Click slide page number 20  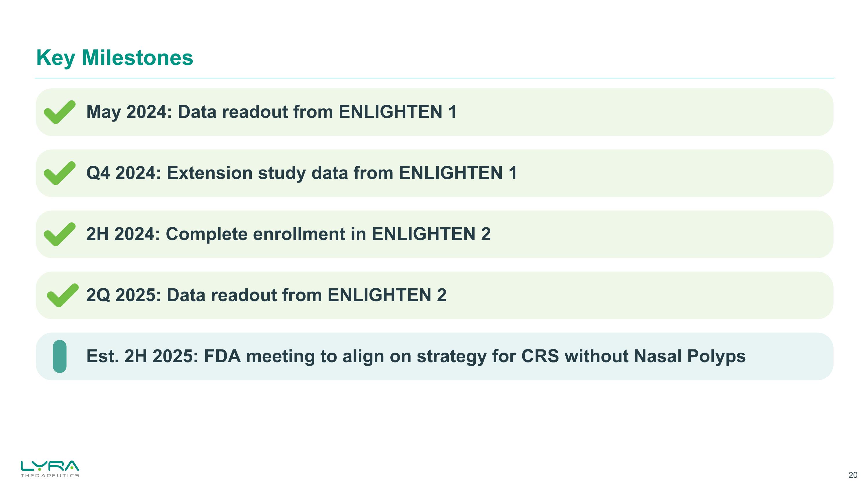[x=853, y=475]
